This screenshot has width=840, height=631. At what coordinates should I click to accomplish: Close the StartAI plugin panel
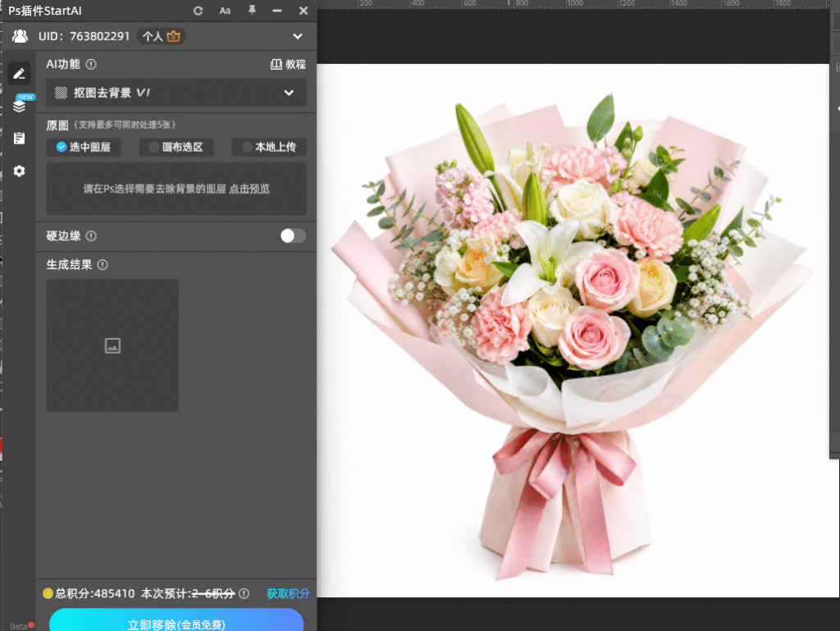click(304, 11)
